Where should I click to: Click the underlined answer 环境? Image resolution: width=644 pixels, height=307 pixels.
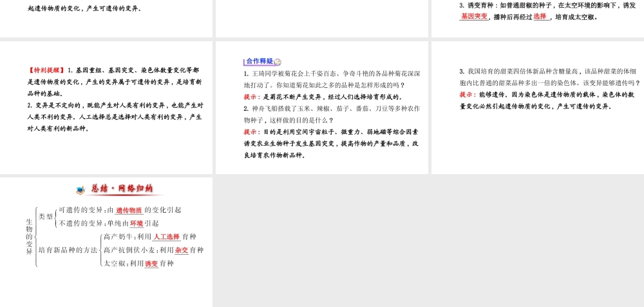(x=137, y=223)
